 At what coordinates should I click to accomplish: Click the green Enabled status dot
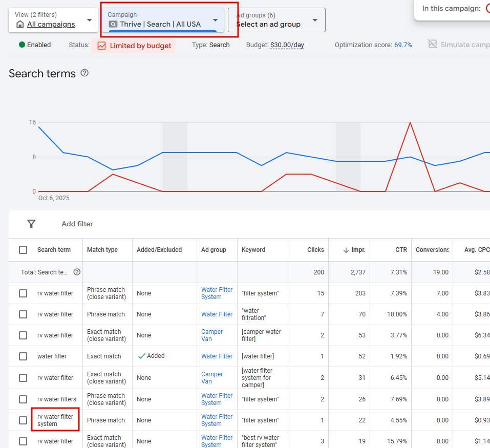(22, 45)
